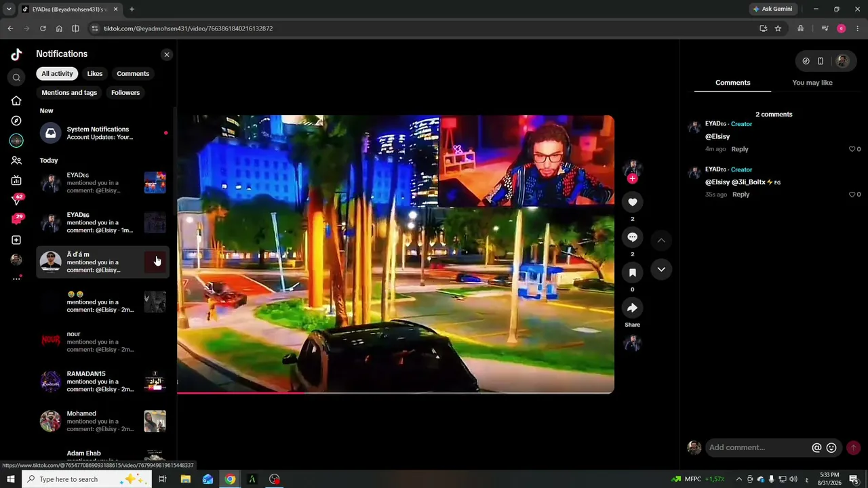Expand the Chrome tab search dropdown
Viewport: 868px width, 488px height.
(x=9, y=9)
